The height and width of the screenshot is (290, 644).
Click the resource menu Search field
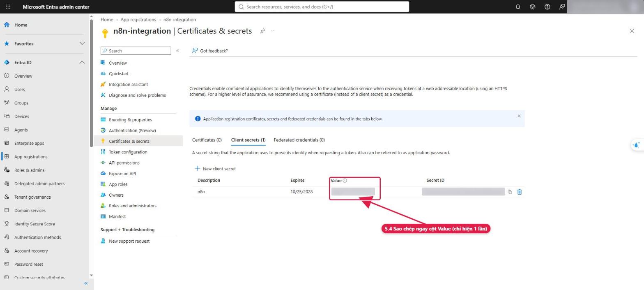click(x=136, y=51)
